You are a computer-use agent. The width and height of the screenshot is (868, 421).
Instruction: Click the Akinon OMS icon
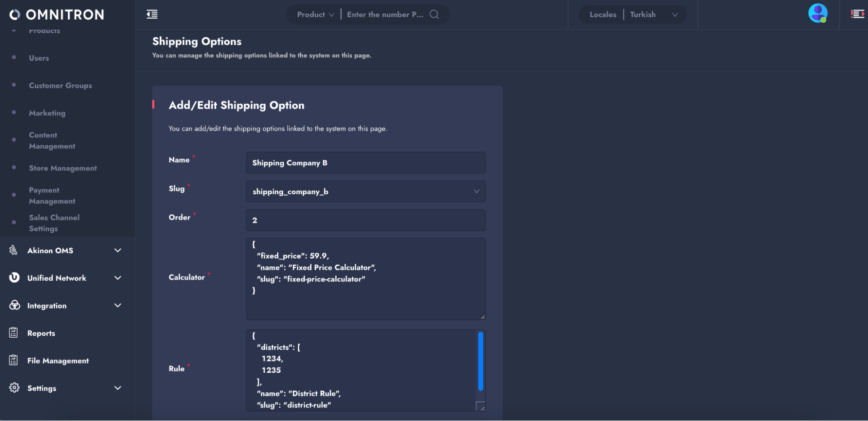[x=13, y=250]
